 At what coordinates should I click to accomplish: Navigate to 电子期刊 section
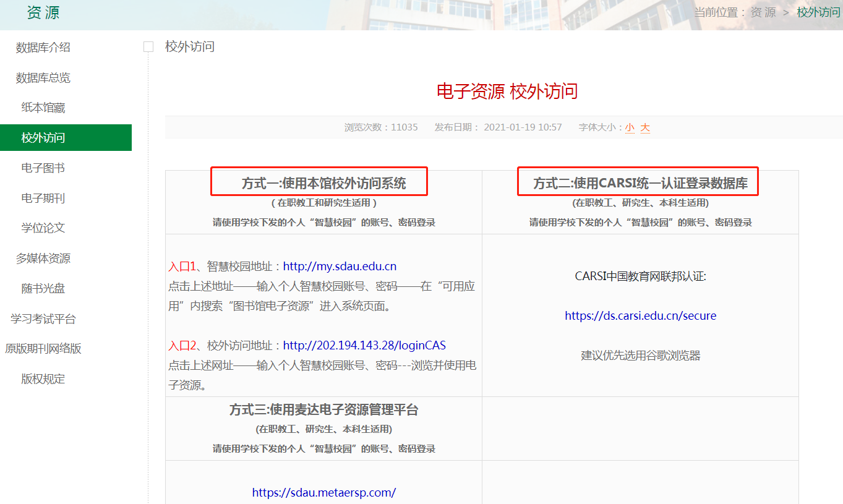point(43,198)
